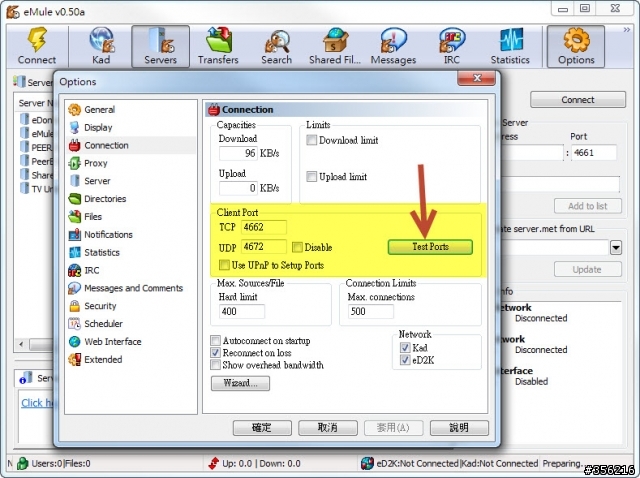Click Connect button in Servers window
The height and width of the screenshot is (478, 640).
pyautogui.click(x=578, y=100)
